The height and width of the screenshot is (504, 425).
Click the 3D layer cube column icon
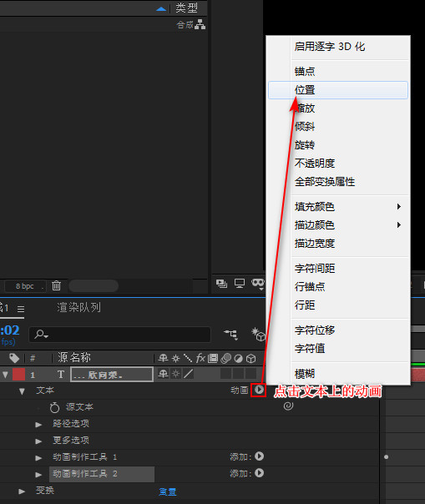[x=251, y=359]
